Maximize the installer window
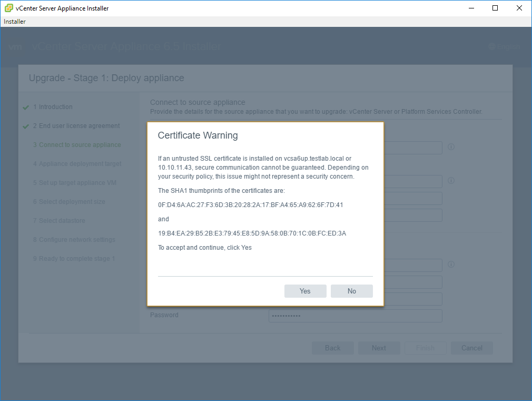The height and width of the screenshot is (401, 532). click(x=495, y=8)
